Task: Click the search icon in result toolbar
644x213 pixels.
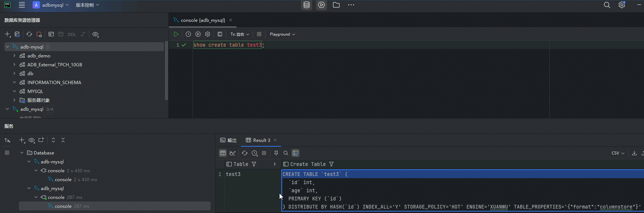Action: point(286,153)
